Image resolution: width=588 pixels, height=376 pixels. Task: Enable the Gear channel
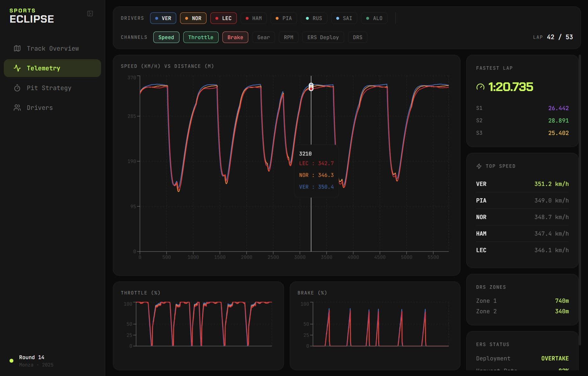coord(264,37)
